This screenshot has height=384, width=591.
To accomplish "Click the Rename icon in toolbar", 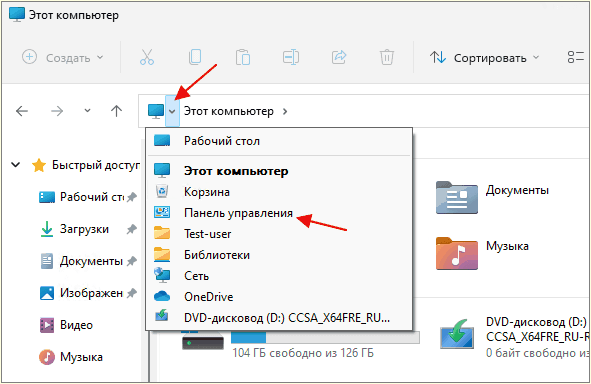I will tap(291, 57).
